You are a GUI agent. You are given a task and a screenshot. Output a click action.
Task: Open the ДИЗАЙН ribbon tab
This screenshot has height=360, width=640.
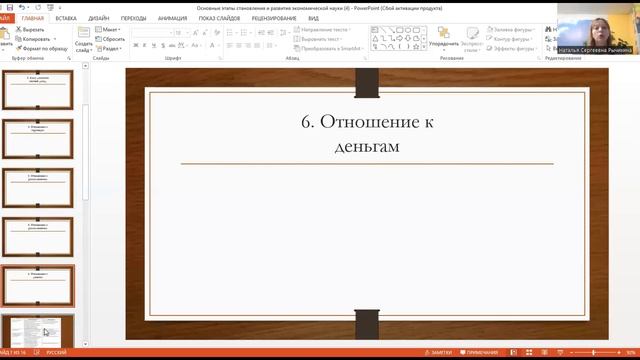[x=99, y=18]
